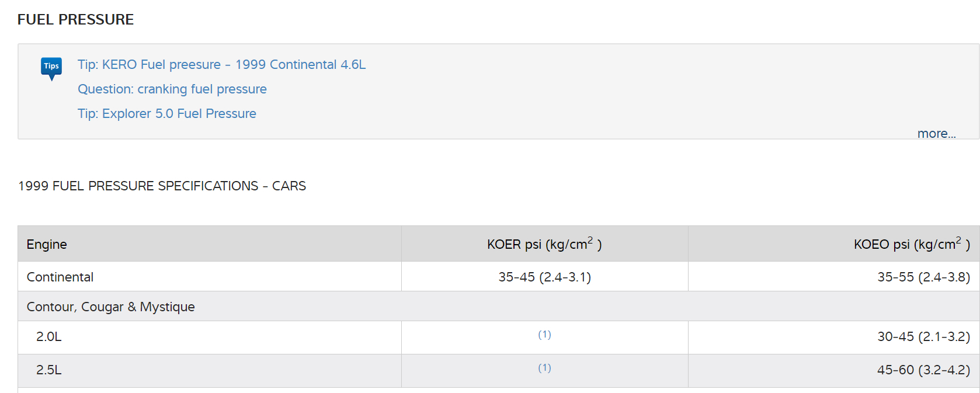
Task: Click the KOEO psi column header
Action: [x=911, y=244]
